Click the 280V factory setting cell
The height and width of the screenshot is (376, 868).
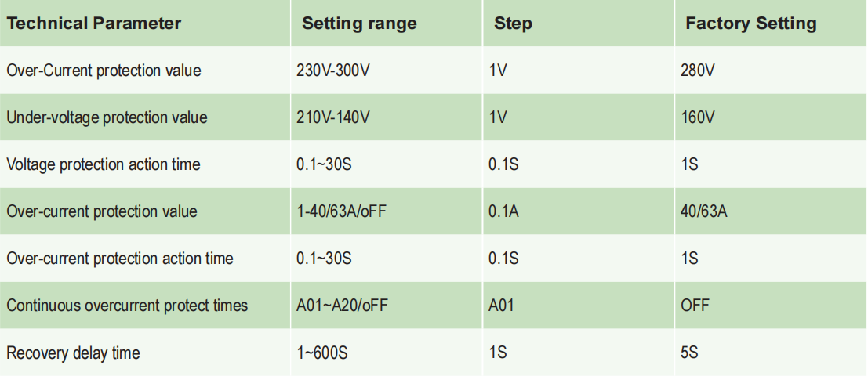(698, 70)
